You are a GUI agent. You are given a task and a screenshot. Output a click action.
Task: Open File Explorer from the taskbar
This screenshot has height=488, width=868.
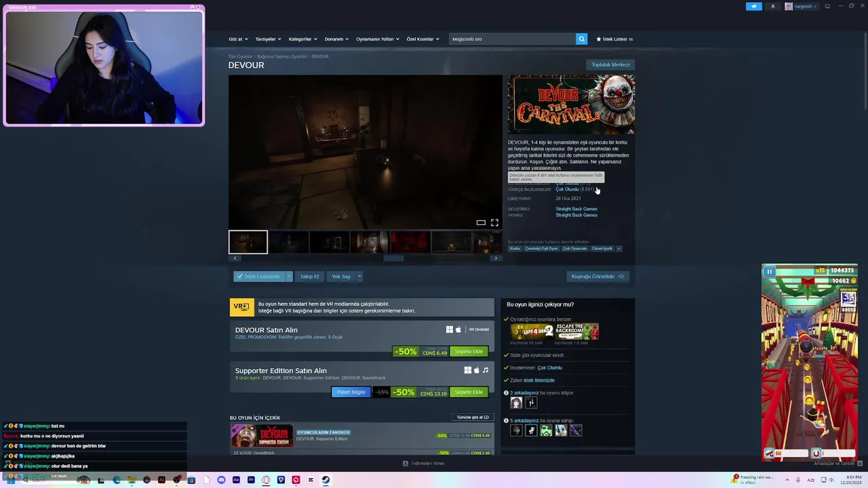coord(132,480)
